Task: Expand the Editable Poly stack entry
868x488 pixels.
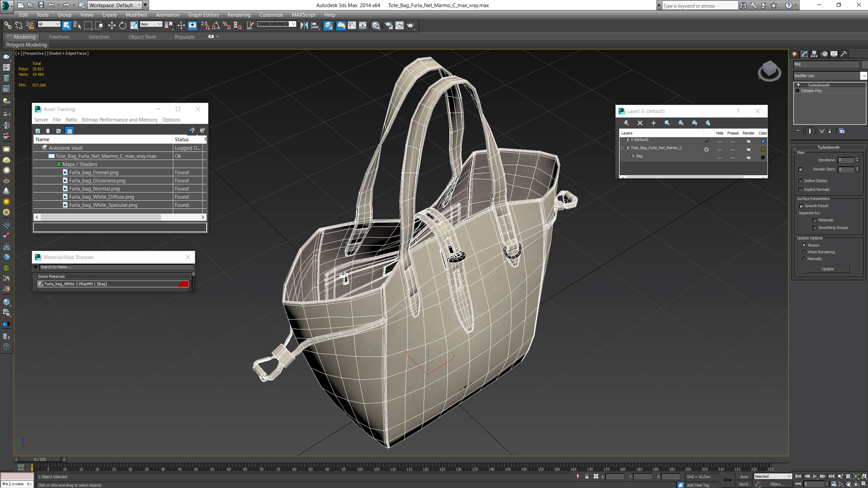Action: (797, 91)
